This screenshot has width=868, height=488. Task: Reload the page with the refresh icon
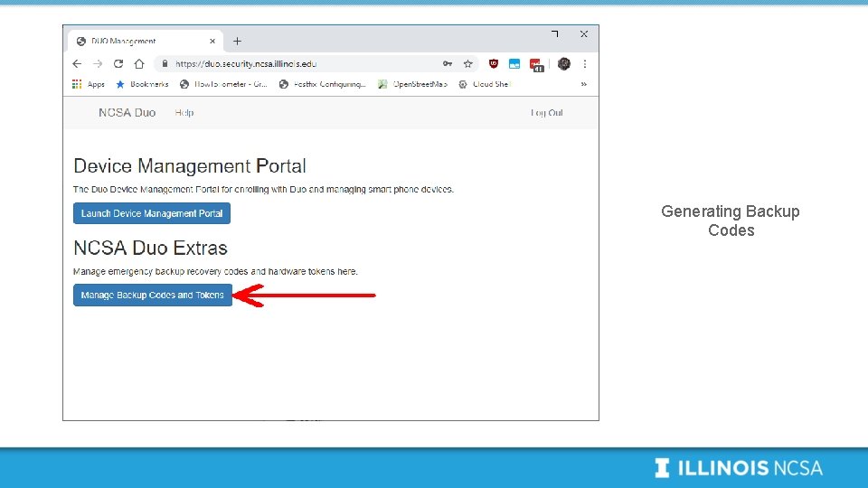(118, 63)
